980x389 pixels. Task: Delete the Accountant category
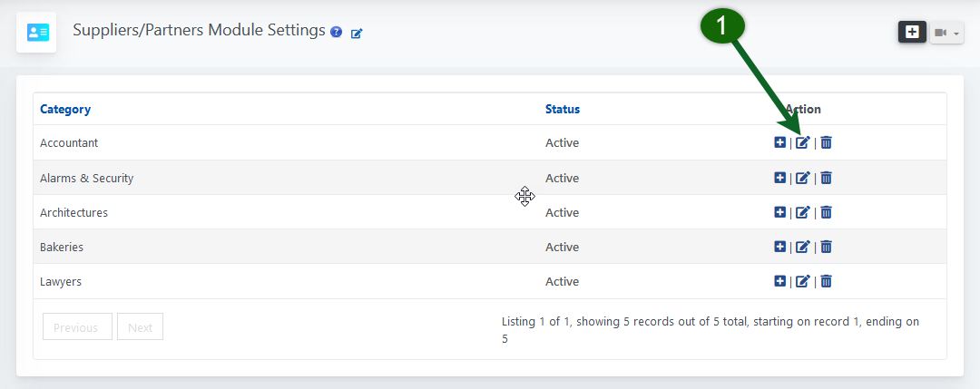pyautogui.click(x=826, y=142)
